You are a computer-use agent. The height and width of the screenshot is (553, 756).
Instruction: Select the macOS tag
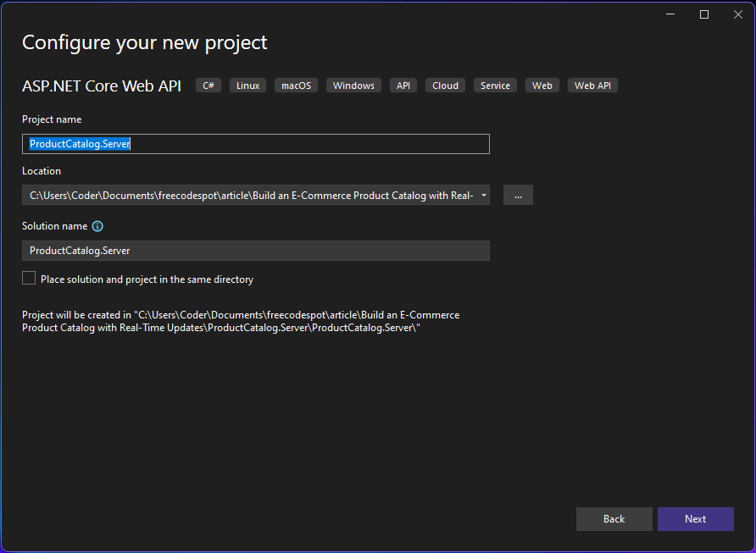(x=296, y=86)
